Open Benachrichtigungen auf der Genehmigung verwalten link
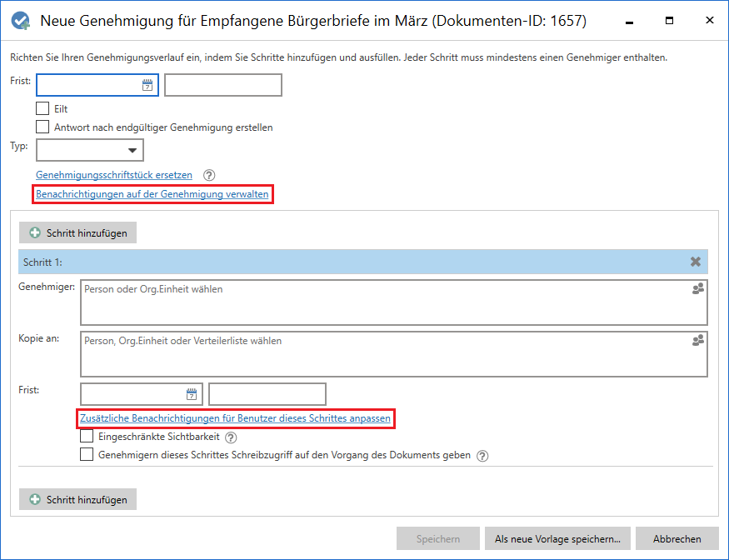This screenshot has width=729, height=560. (152, 194)
